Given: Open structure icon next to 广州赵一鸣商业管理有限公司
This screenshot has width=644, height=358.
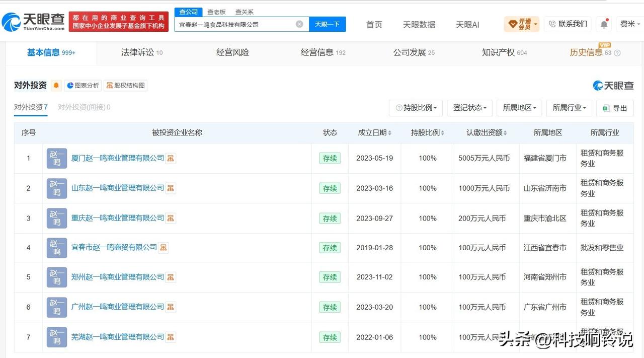Looking at the screenshot, I should 171,307.
